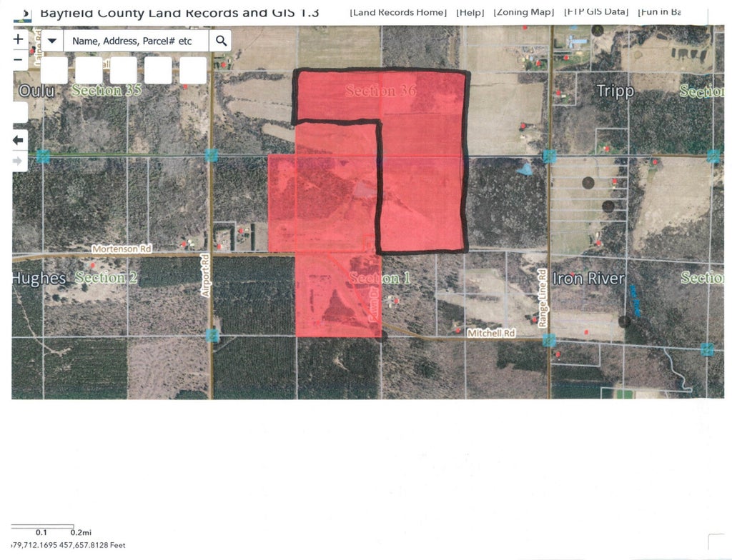Open Land Records Home
The image size is (732, 560).
coord(398,12)
